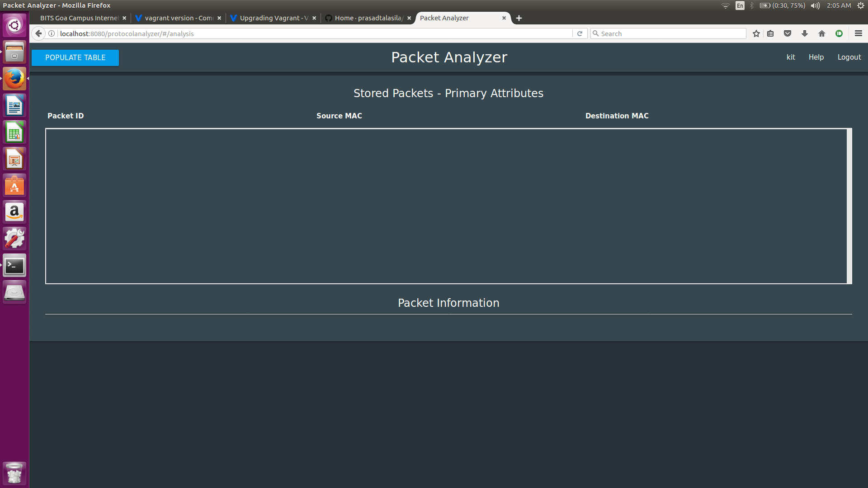Open the Firefox hamburger menu

(858, 33)
